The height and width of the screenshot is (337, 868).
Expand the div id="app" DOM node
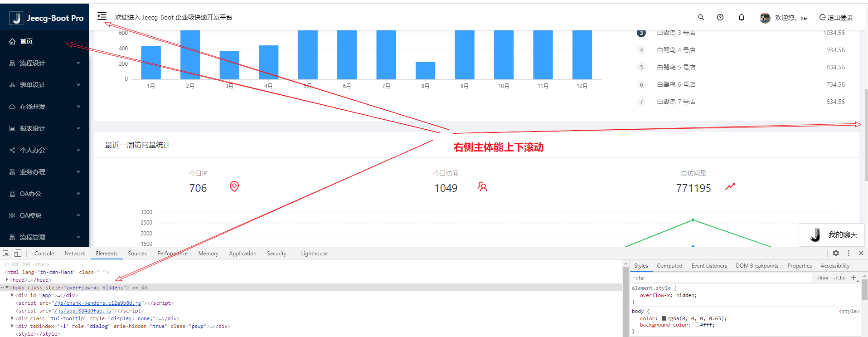tap(13, 295)
